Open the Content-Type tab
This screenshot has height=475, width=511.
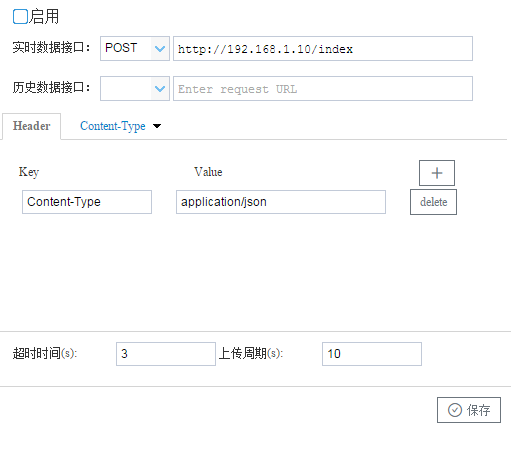click(x=113, y=126)
